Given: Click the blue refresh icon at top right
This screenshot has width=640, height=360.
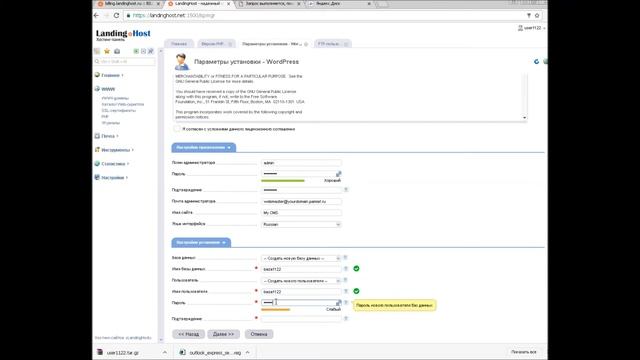Looking at the screenshot, I should coord(536,62).
